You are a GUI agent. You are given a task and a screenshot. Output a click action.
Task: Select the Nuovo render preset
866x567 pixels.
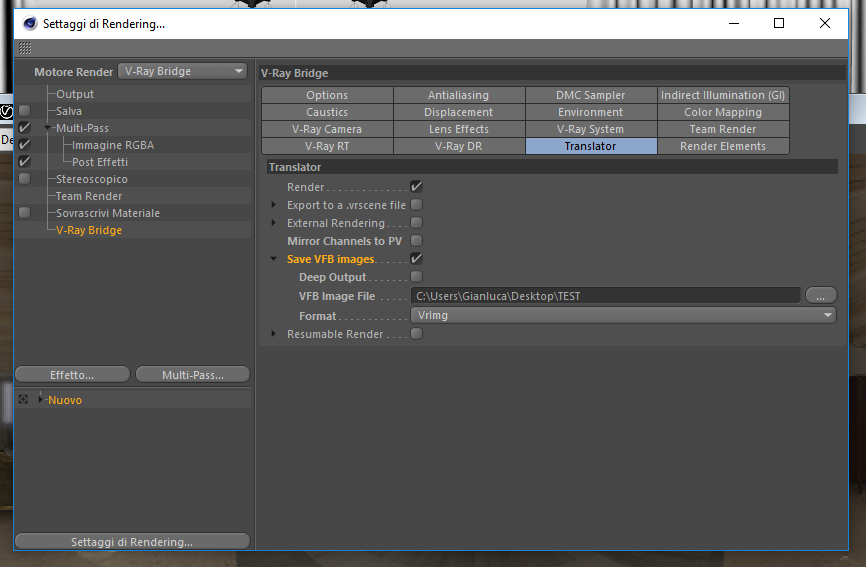click(x=65, y=400)
